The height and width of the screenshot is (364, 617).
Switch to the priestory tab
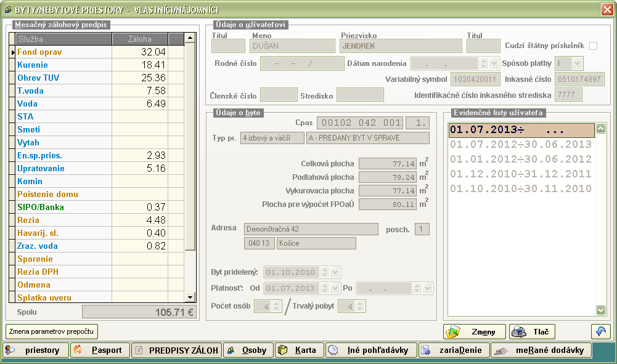tap(35, 350)
